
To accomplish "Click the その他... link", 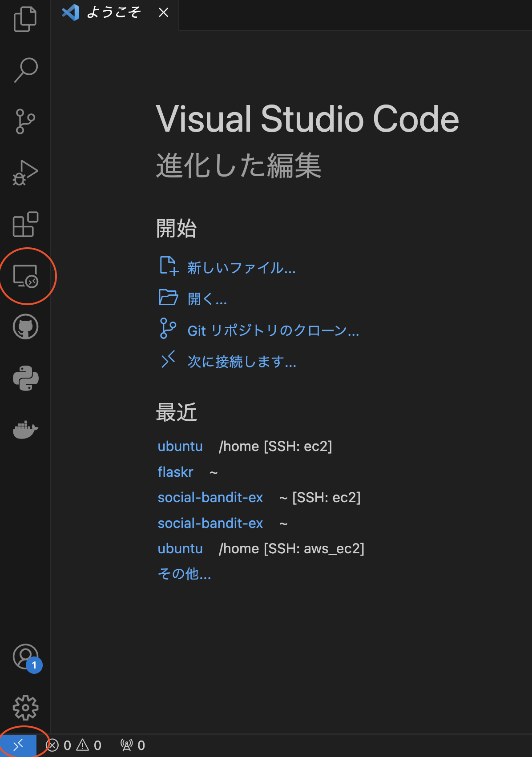I will click(x=185, y=574).
